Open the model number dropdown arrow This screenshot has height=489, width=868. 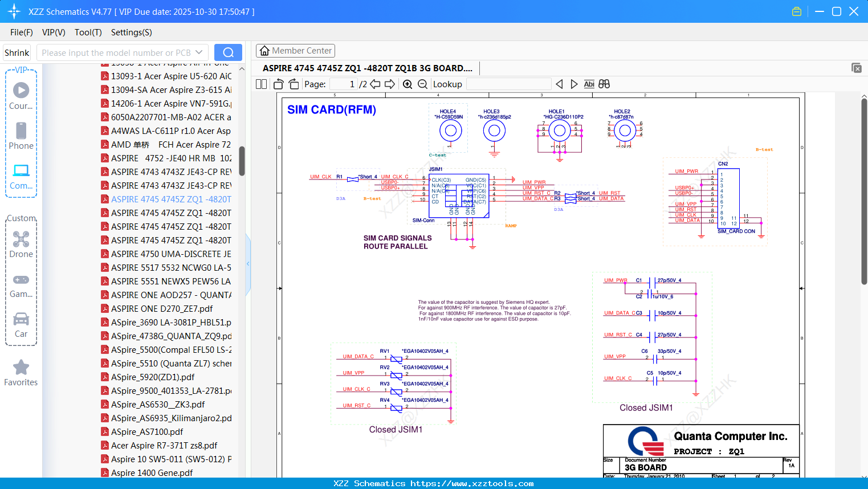199,52
